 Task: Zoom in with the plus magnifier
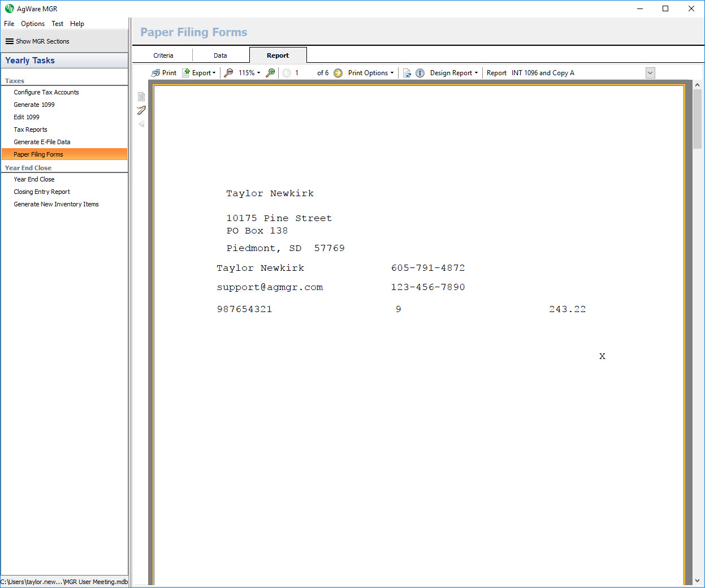pyautogui.click(x=271, y=73)
